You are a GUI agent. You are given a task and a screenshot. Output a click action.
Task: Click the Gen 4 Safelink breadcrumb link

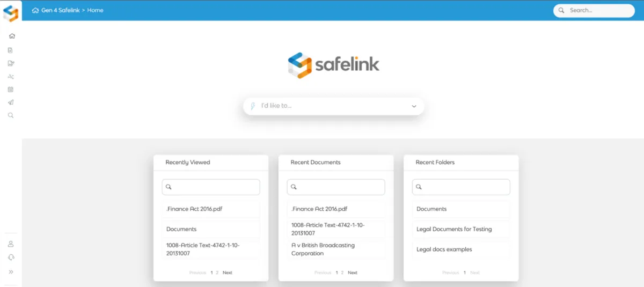pos(60,10)
